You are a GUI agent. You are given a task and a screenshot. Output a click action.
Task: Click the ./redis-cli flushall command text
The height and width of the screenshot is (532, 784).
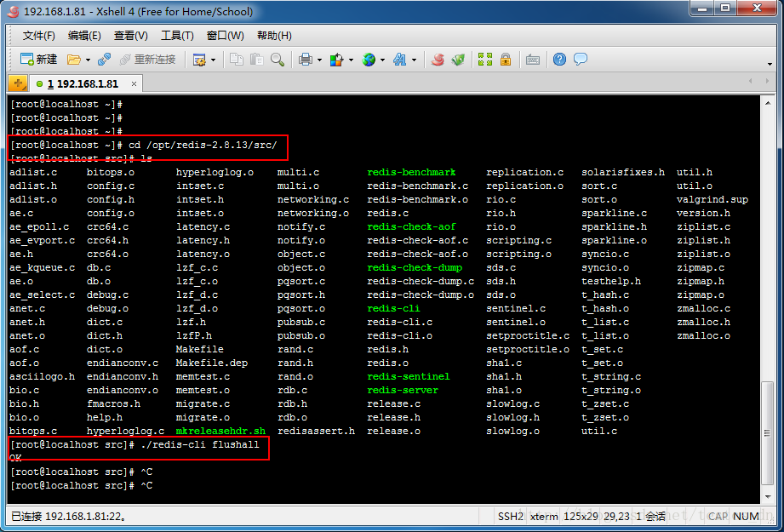coord(201,444)
